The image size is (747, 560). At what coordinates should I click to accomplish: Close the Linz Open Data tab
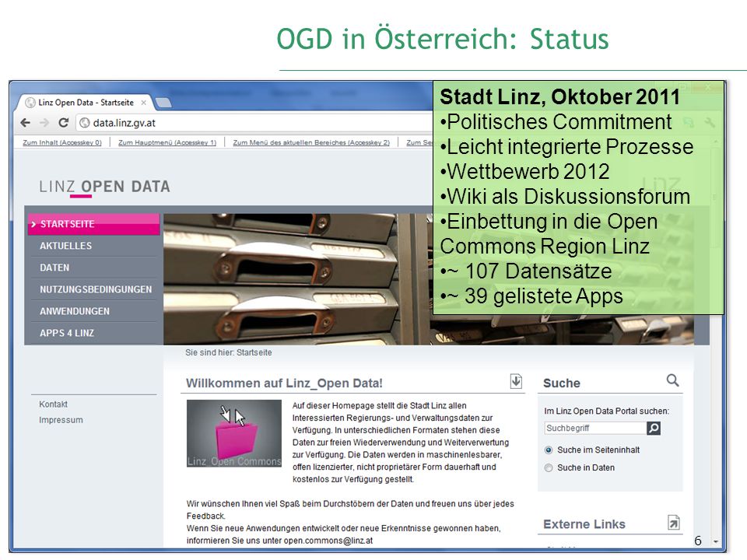[143, 103]
